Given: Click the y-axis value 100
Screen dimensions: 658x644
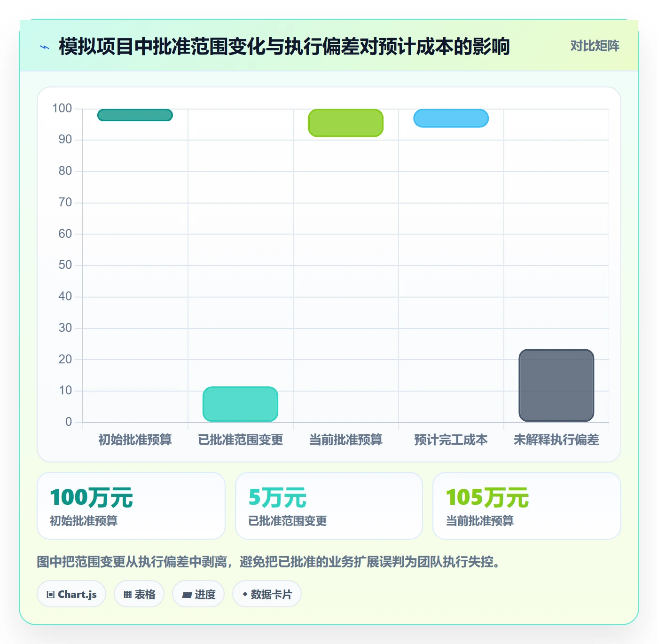Looking at the screenshot, I should pos(62,109).
